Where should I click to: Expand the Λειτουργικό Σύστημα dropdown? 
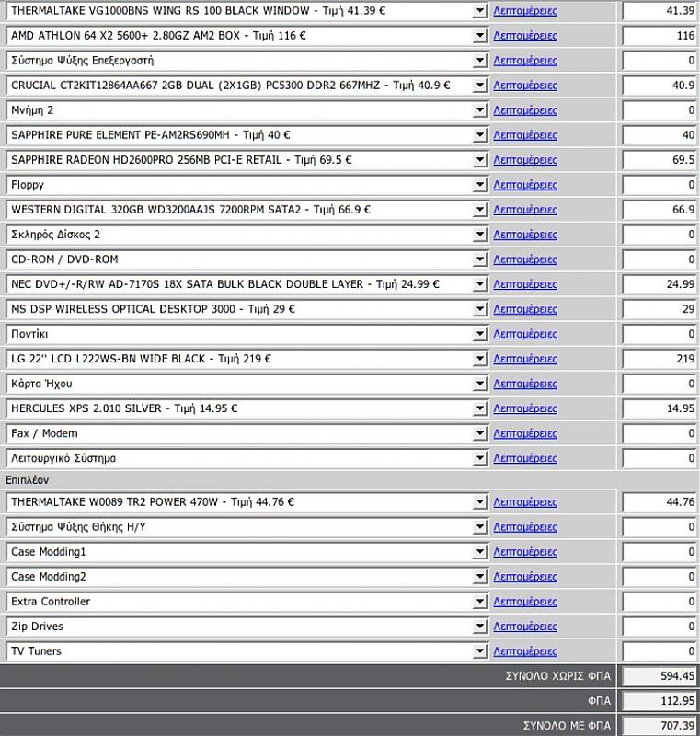[x=247, y=458]
